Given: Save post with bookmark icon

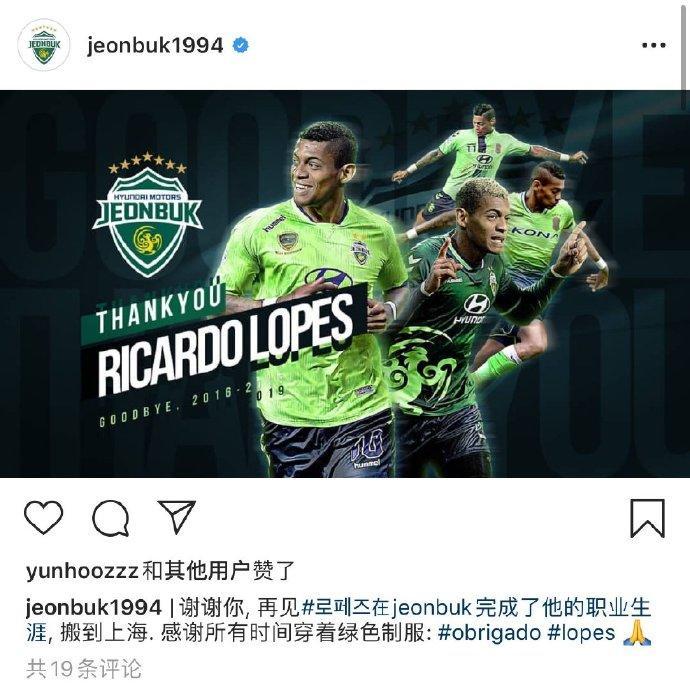Looking at the screenshot, I should (647, 518).
